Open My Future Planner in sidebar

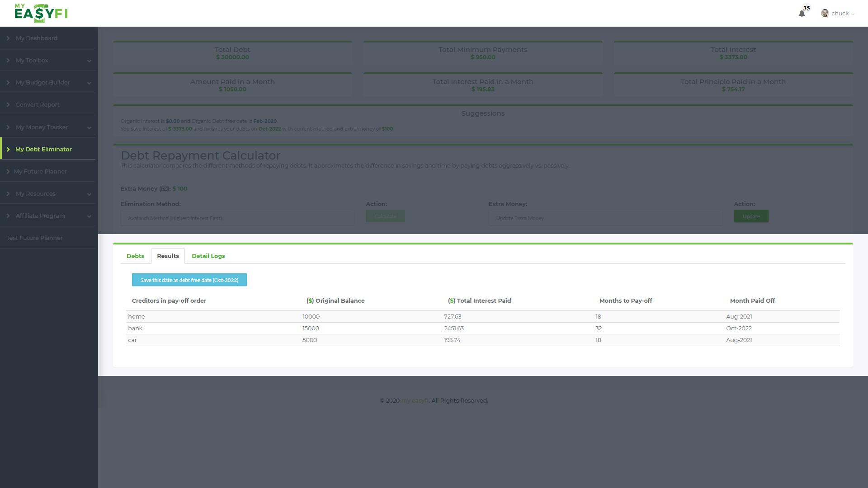(x=40, y=172)
